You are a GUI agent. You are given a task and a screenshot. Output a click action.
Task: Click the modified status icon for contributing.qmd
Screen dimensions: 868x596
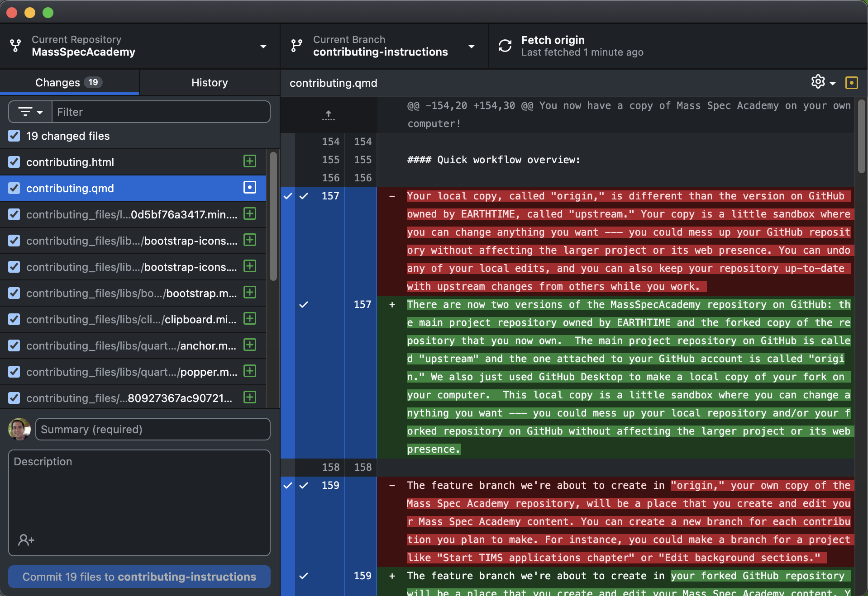pos(250,187)
